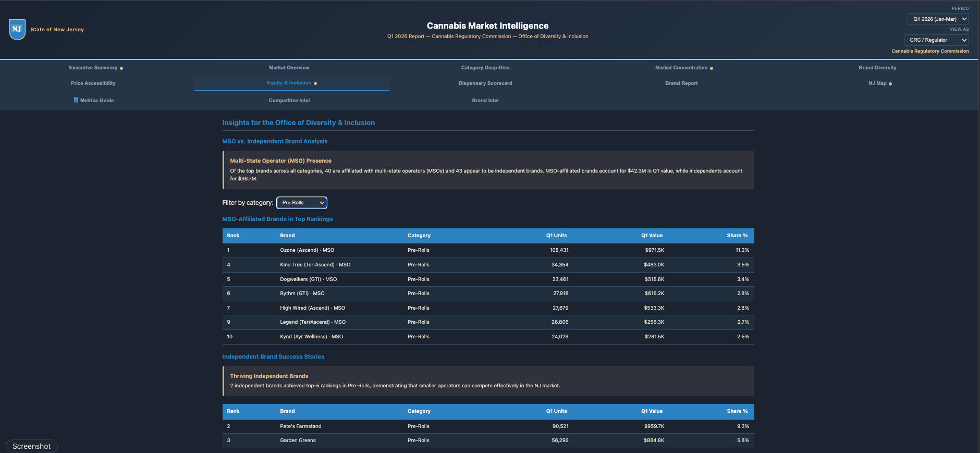Click Brand header in MSO-Affiliated table

point(287,236)
